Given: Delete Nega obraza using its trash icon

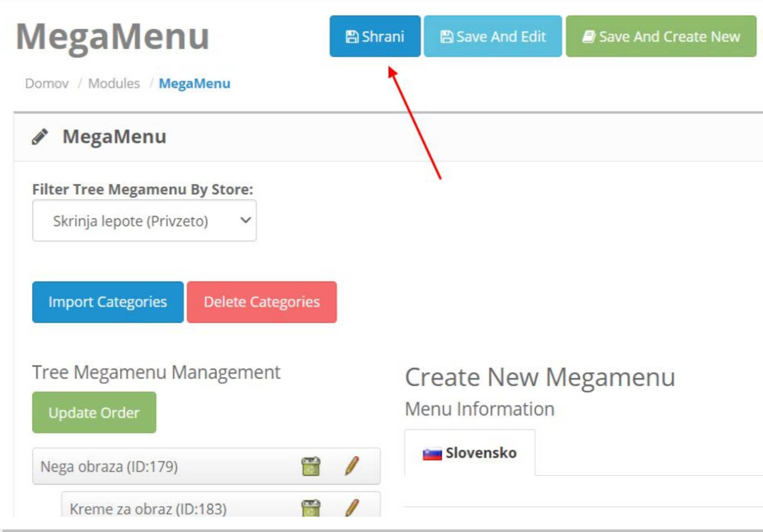Looking at the screenshot, I should tap(311, 466).
